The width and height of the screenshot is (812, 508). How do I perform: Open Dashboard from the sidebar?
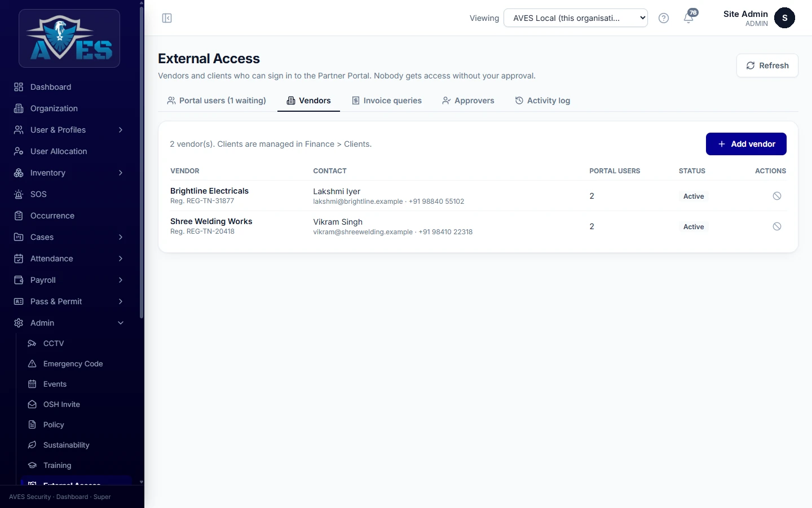[70, 87]
